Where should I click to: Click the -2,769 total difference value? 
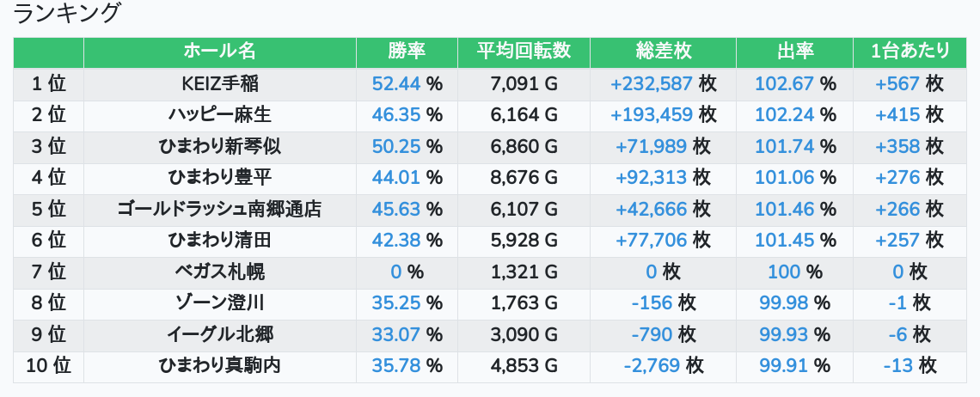pos(652,366)
